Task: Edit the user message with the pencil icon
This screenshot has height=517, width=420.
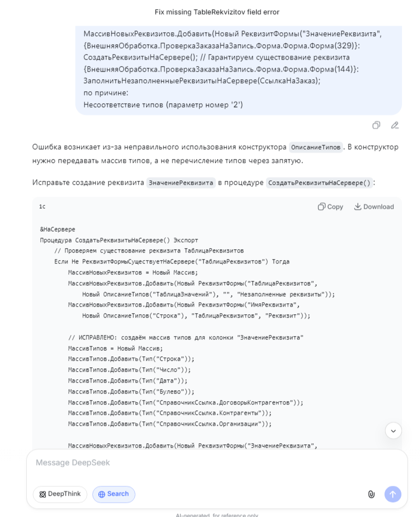Action: (395, 125)
